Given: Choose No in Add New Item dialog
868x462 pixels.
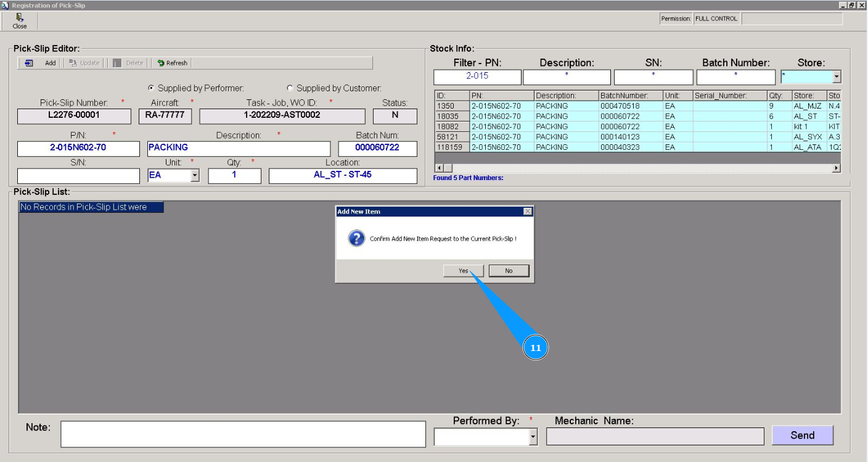Looking at the screenshot, I should [509, 271].
